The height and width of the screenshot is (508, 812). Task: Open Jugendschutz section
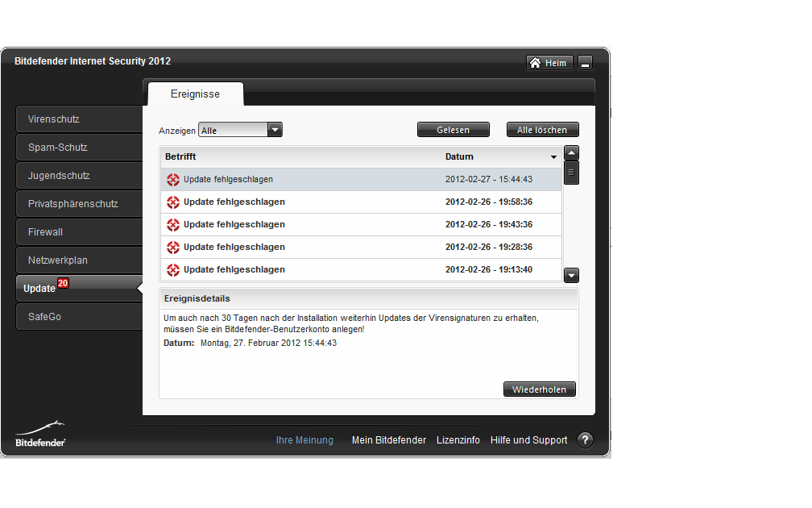tap(79, 176)
